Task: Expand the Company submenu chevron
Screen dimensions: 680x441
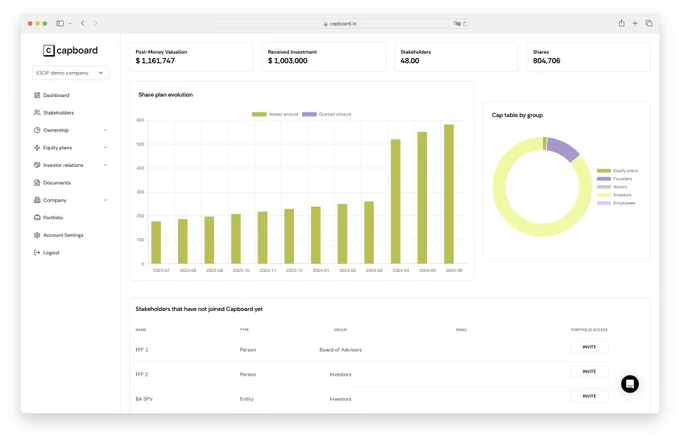Action: tap(105, 200)
